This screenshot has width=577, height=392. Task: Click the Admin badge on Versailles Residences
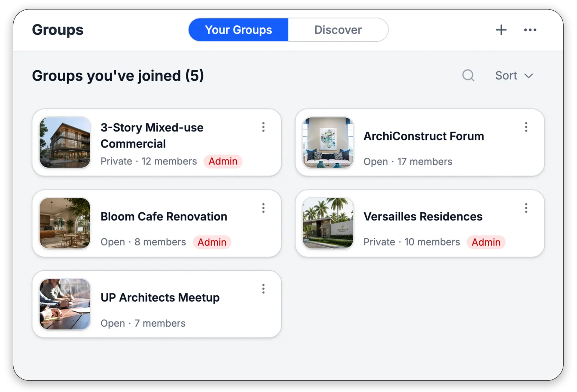tap(486, 242)
